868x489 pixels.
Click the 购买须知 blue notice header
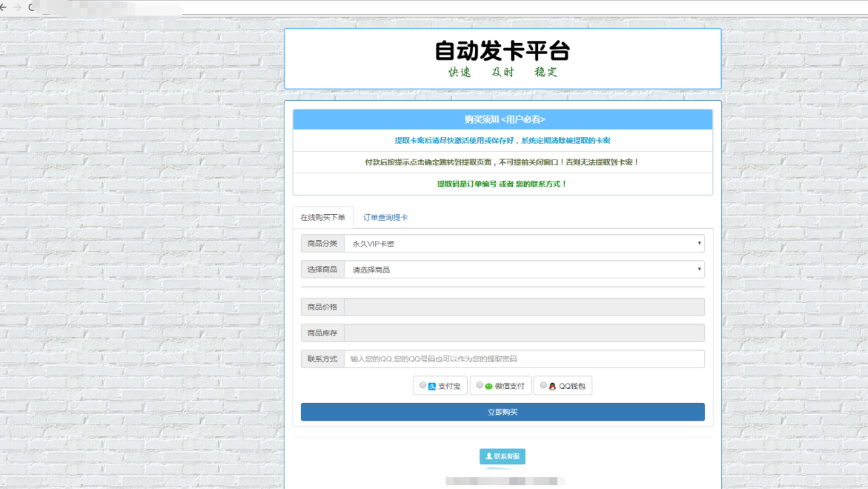click(502, 119)
